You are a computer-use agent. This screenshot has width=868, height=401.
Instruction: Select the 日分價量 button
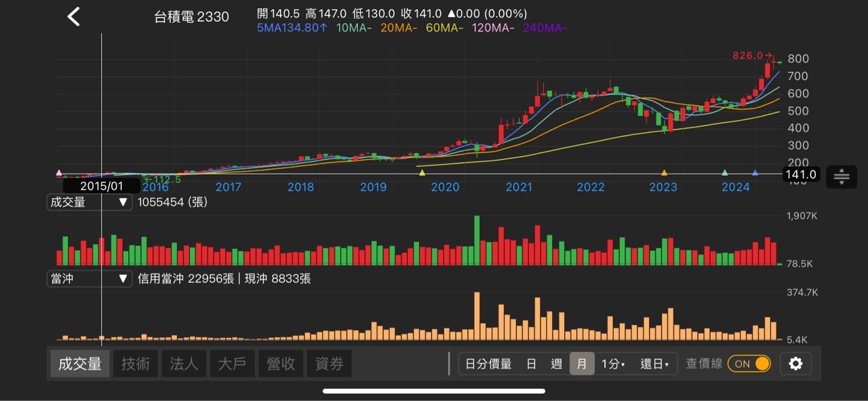488,364
